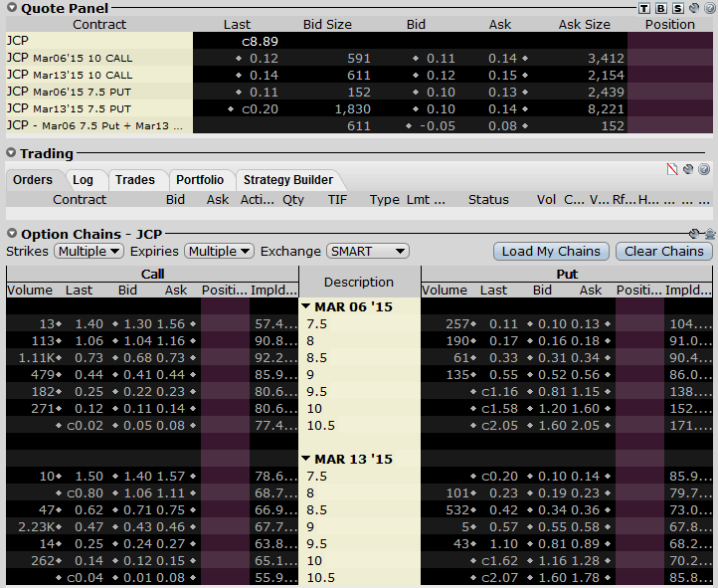The width and height of the screenshot is (718, 588).
Task: Open Quote Panel wrench settings
Action: 694,8
